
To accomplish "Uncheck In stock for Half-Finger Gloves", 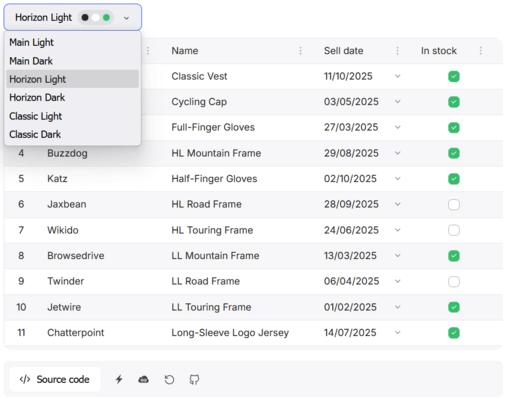I will pos(454,179).
